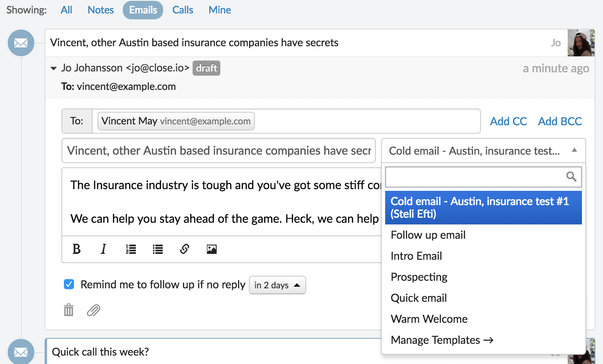
Task: Choose the Prospecting template
Action: (x=484, y=277)
